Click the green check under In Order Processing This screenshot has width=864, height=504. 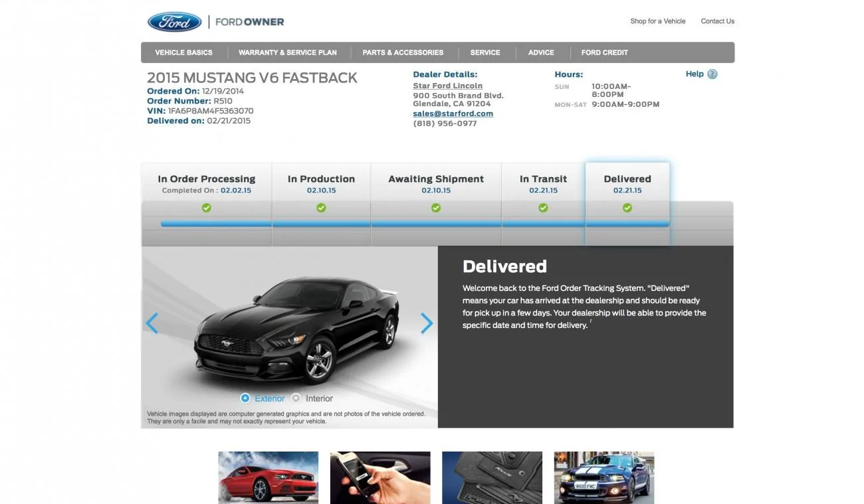[207, 208]
